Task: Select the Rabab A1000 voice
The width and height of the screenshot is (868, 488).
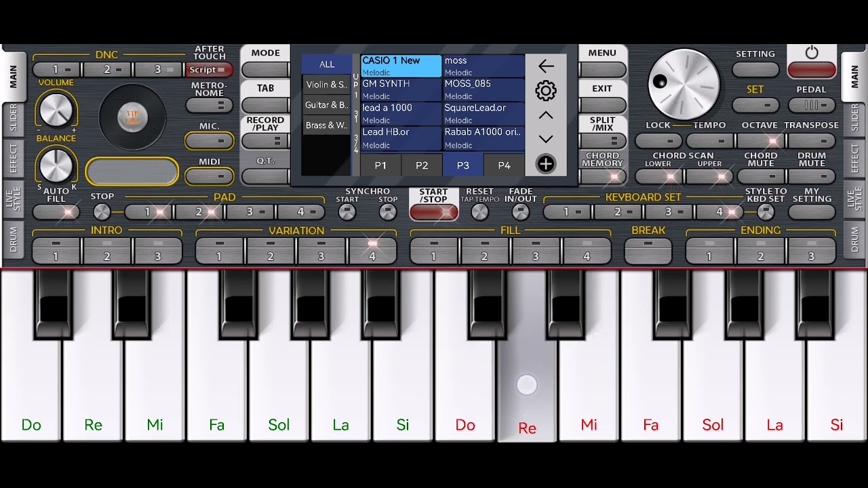Action: click(484, 138)
